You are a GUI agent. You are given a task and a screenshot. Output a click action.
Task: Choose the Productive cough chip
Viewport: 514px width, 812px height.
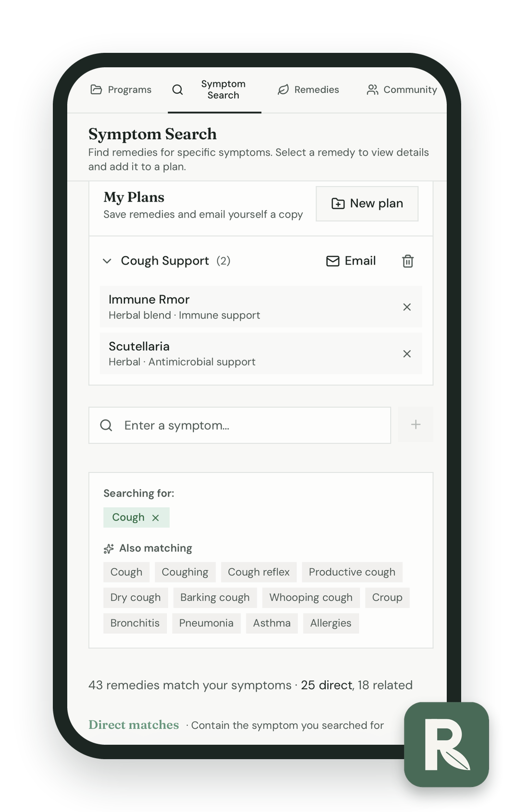coord(352,572)
